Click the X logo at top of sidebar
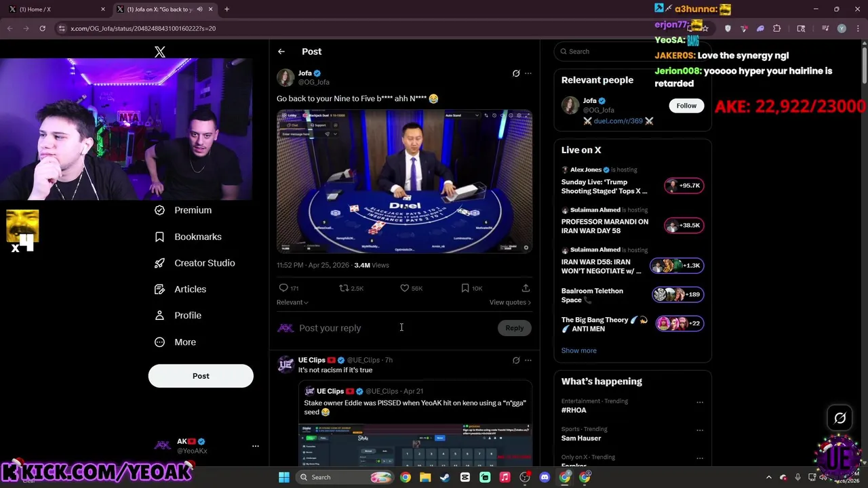The width and height of the screenshot is (868, 488). (x=160, y=52)
